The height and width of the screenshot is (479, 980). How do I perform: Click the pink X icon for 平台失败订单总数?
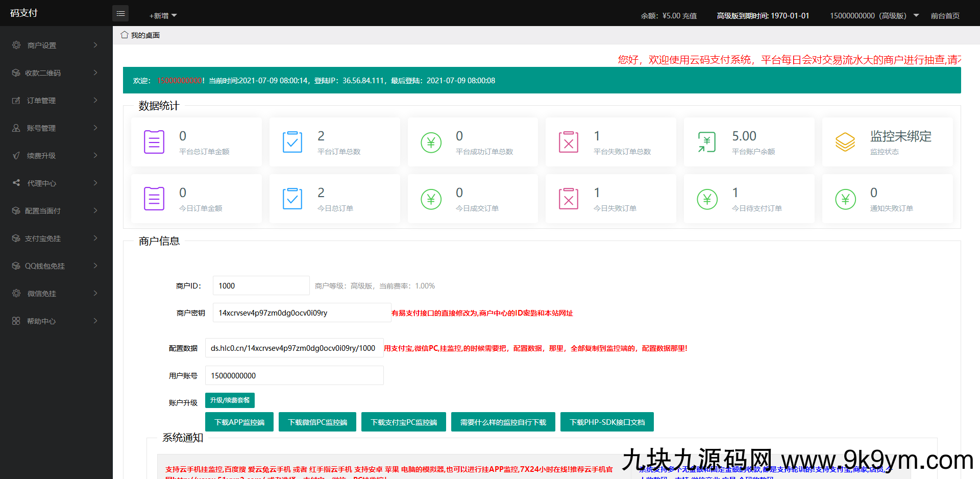click(568, 142)
